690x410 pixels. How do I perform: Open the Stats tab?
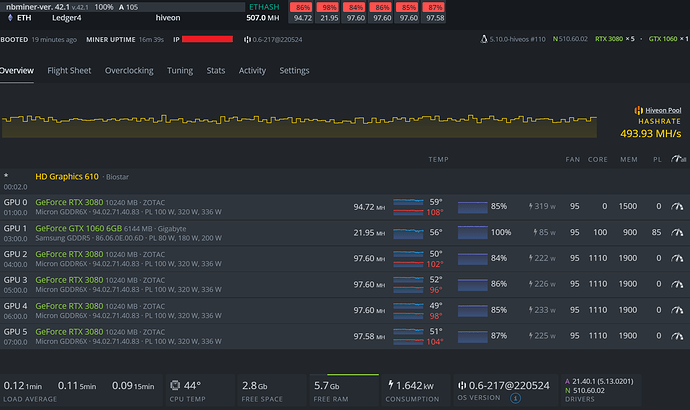216,70
